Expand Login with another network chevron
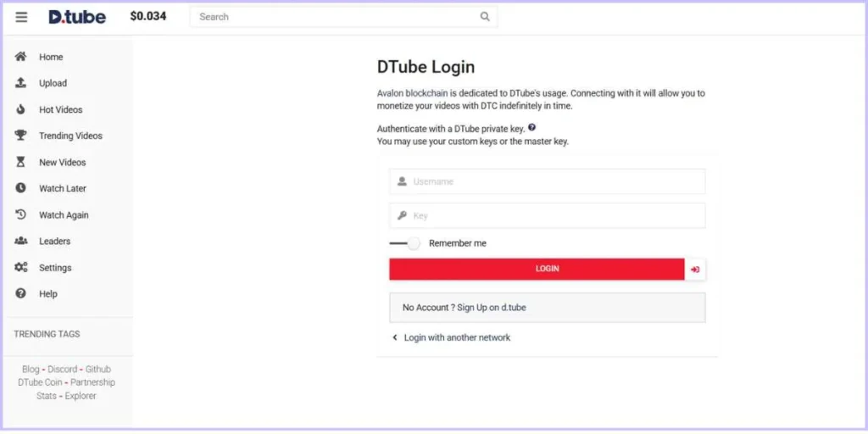 tap(395, 337)
